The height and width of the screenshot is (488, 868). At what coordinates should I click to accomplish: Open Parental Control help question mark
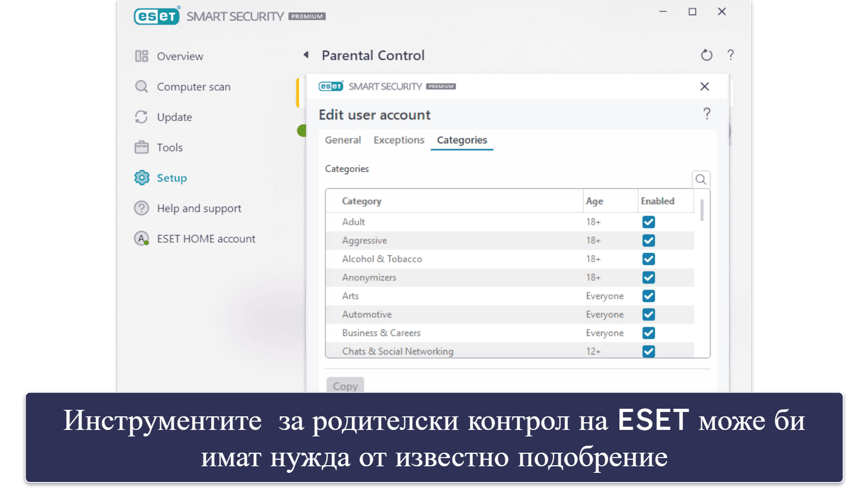pyautogui.click(x=731, y=55)
